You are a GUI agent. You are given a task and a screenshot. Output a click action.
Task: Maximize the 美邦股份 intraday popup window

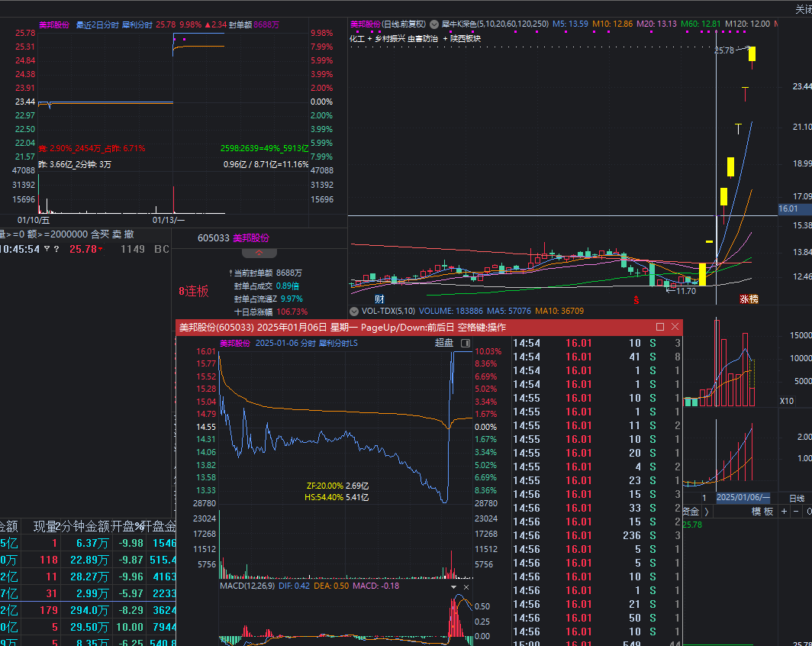tap(660, 327)
